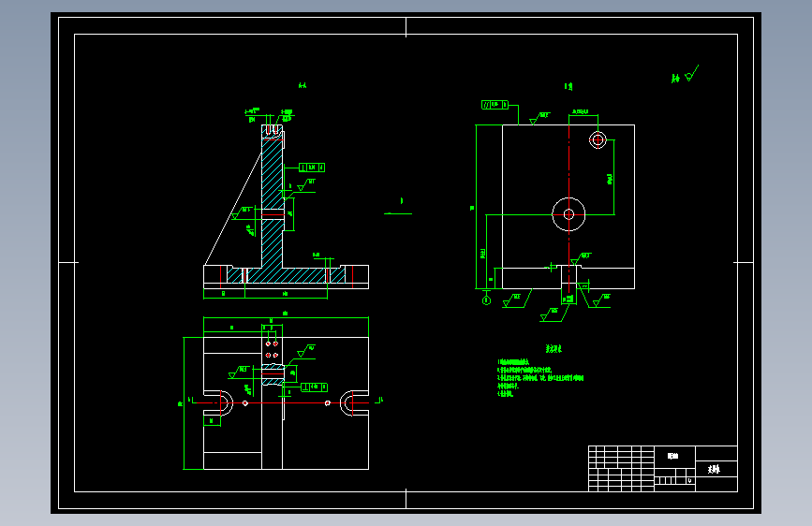Click the technical requirements heading

[554, 348]
